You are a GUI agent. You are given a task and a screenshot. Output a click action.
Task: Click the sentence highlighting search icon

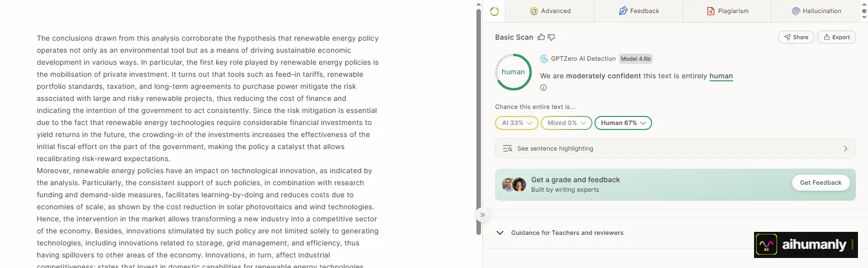(508, 149)
